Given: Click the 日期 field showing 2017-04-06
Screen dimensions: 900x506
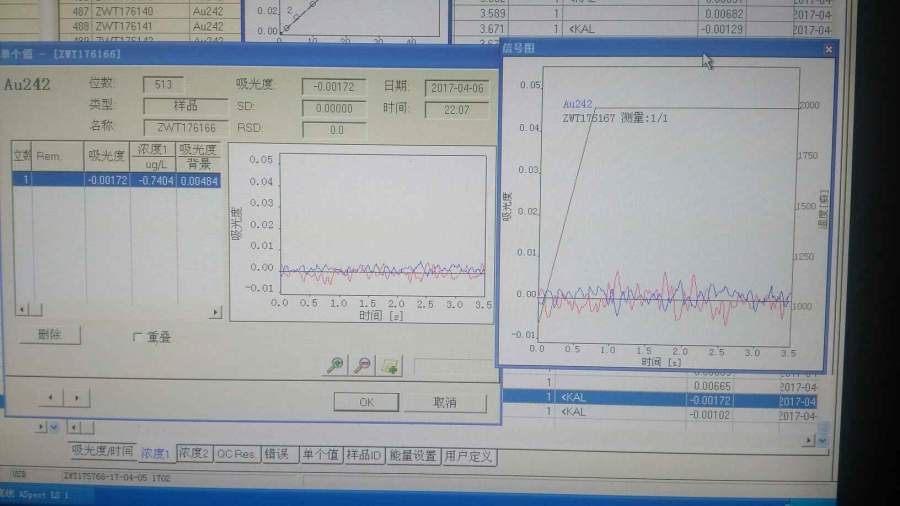Looking at the screenshot, I should tap(457, 88).
